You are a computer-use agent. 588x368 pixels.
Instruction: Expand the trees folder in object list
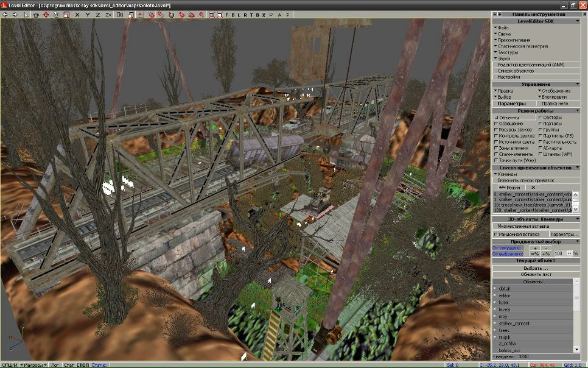click(x=495, y=330)
